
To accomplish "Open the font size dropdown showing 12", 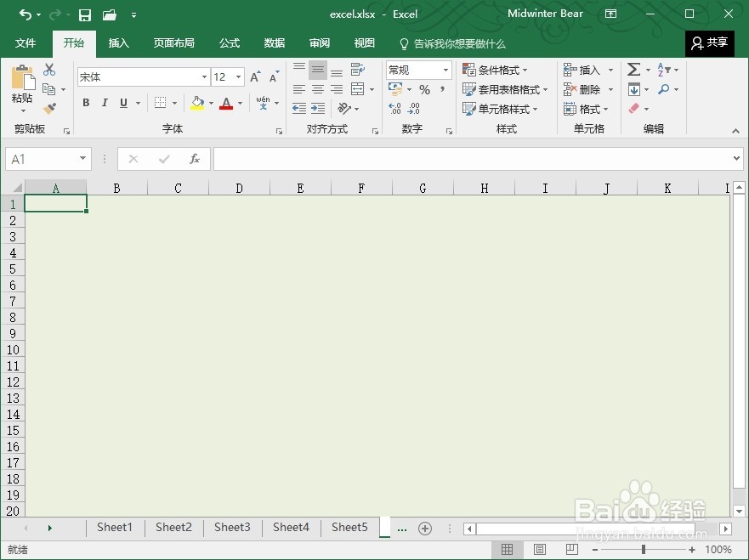I will point(238,76).
